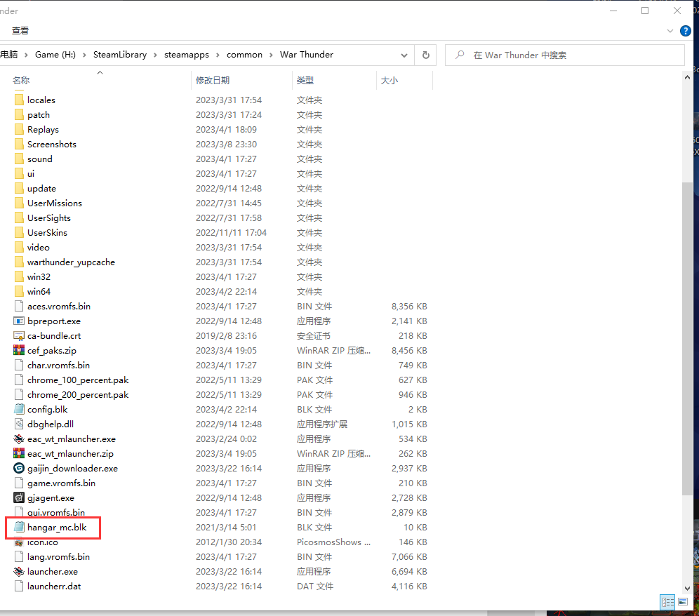This screenshot has height=616, width=699.
Task: Select the gaijin_downloader.exe file icon
Action: pyautogui.click(x=19, y=468)
